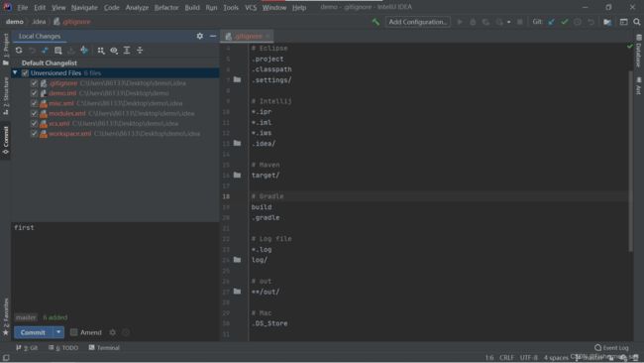The width and height of the screenshot is (644, 363).
Task: Collapse all changelist nodes icon
Action: (x=140, y=51)
